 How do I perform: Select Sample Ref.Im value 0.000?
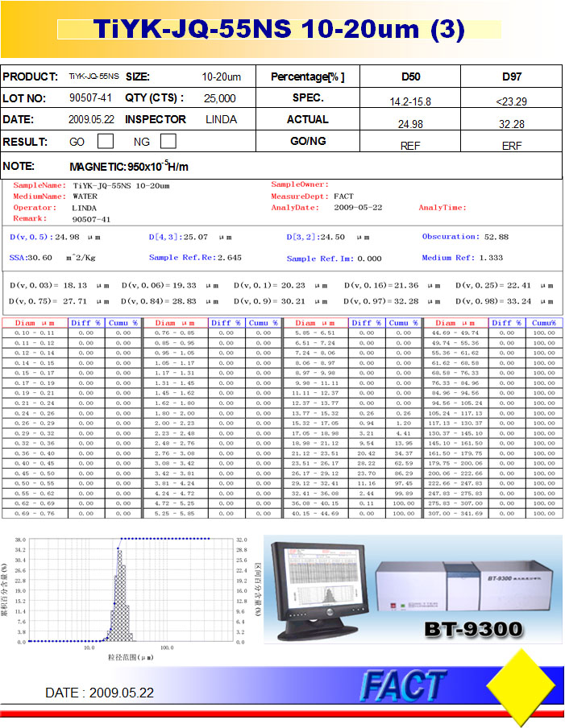coord(369,259)
